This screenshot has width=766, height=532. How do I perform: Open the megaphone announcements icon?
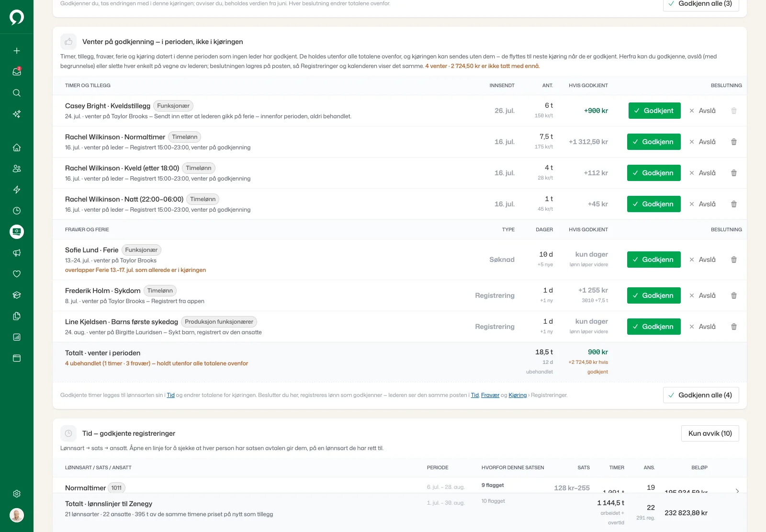(x=17, y=253)
